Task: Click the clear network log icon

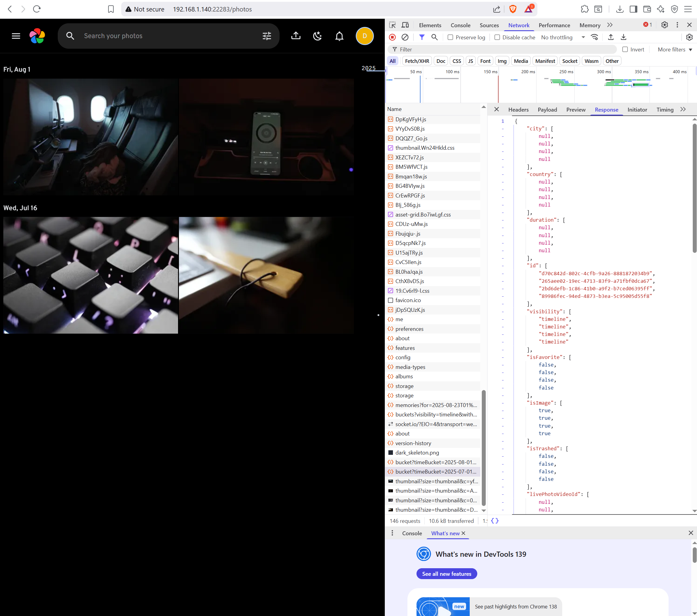Action: (x=405, y=37)
